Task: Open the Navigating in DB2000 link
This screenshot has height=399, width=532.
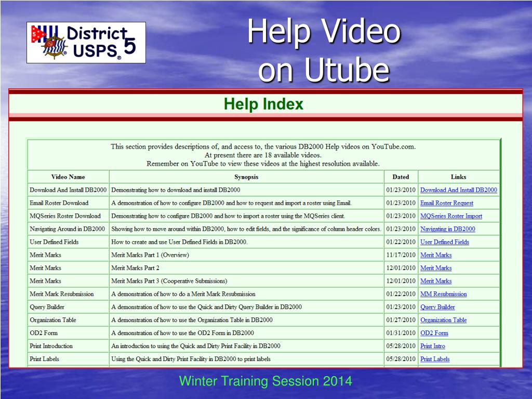Action: 447,229
